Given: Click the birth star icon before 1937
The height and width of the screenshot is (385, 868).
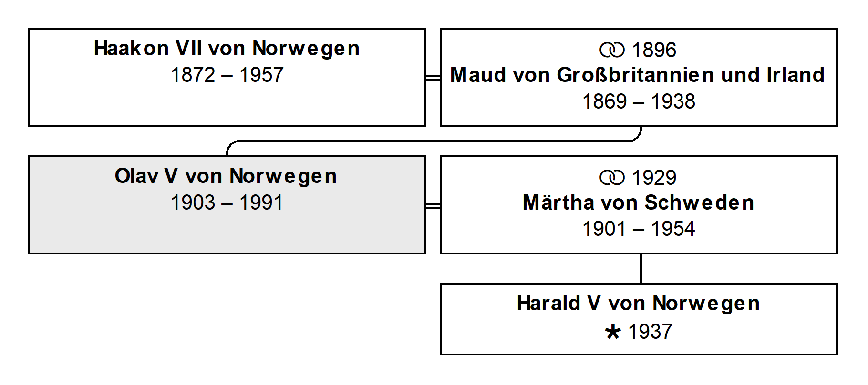Looking at the screenshot, I should click(613, 332).
